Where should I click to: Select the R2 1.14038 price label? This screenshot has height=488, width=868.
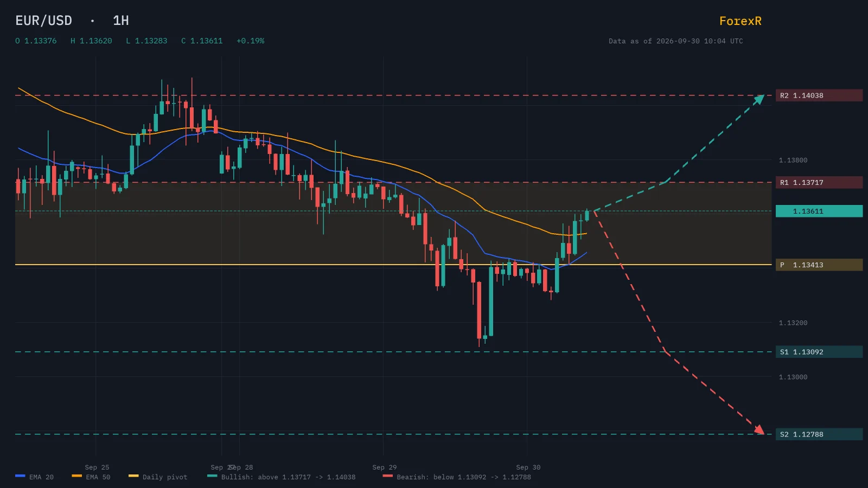pyautogui.click(x=819, y=95)
